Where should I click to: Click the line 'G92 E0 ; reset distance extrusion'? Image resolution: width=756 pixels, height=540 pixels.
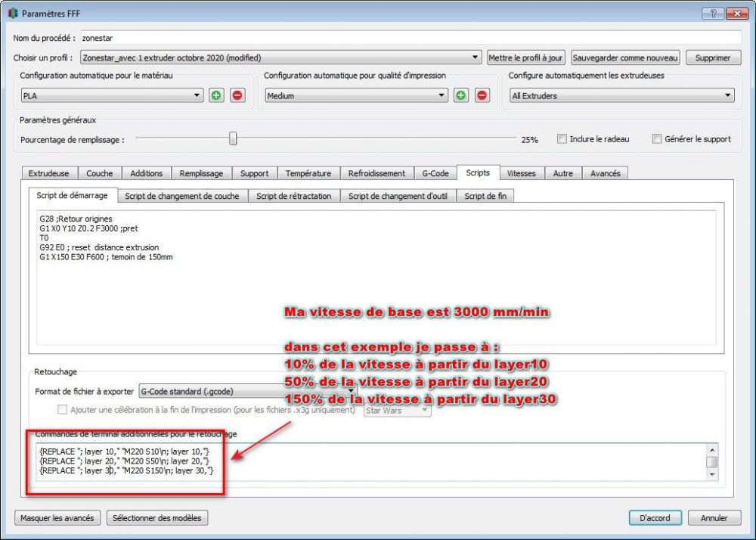tap(99, 247)
